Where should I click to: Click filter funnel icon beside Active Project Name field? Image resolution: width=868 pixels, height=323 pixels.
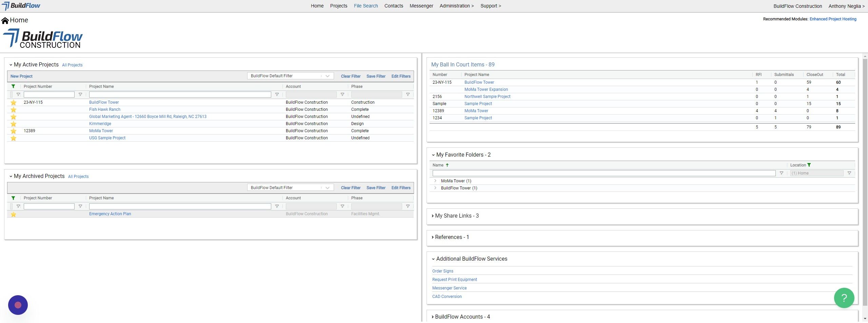(277, 95)
